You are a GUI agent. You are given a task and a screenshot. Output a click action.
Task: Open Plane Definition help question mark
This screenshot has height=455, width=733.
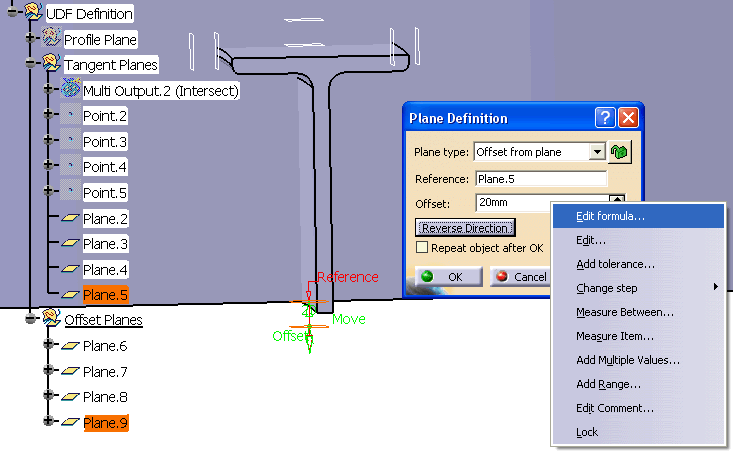[605, 118]
